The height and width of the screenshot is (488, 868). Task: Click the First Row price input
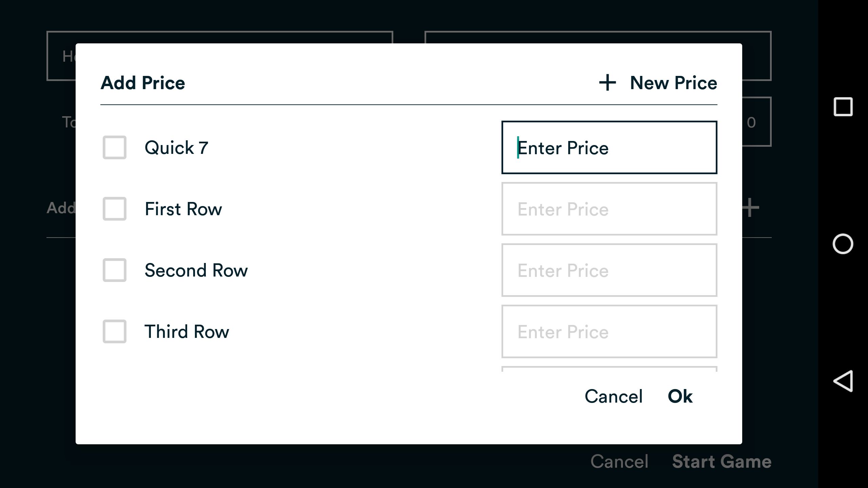[609, 209]
